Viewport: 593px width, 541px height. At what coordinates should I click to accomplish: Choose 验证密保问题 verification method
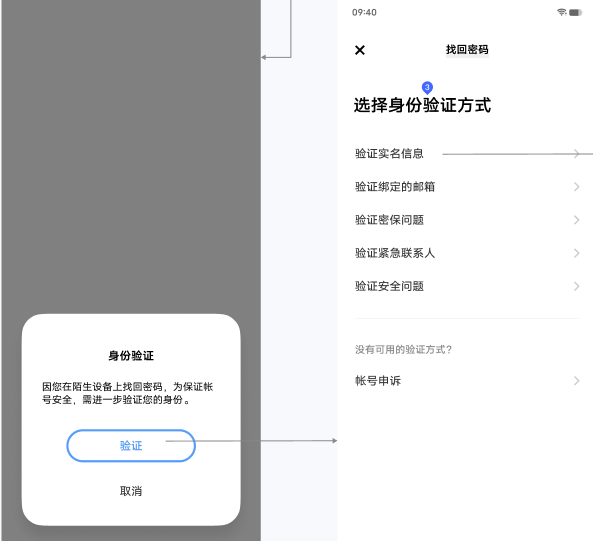tap(467, 220)
